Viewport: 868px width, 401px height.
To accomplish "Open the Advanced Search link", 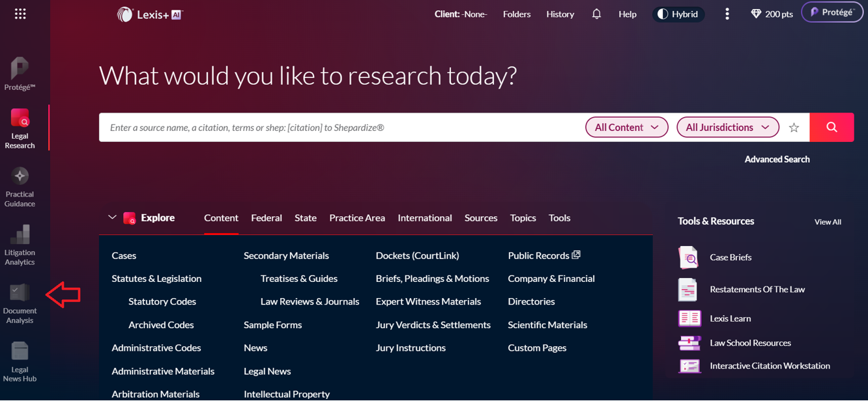I will [x=777, y=159].
